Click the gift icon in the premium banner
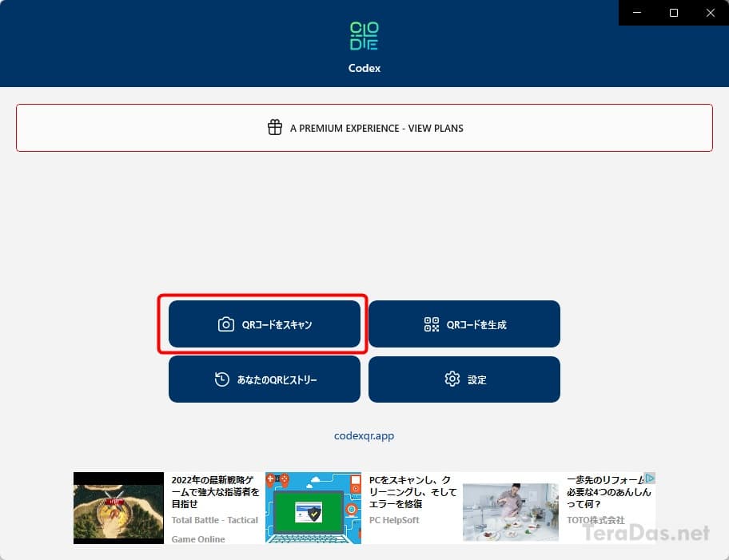Screen dimensions: 729x560 (275, 128)
